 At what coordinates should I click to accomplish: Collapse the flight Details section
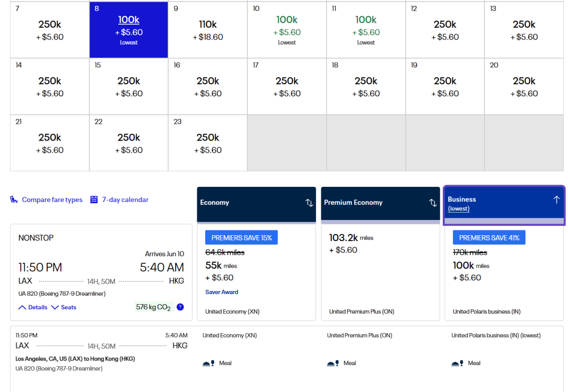coord(33,307)
